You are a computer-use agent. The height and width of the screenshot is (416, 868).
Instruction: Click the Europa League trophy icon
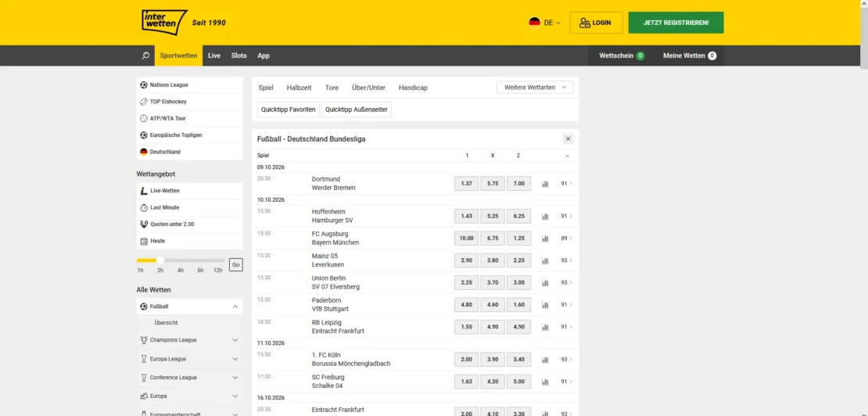click(144, 359)
